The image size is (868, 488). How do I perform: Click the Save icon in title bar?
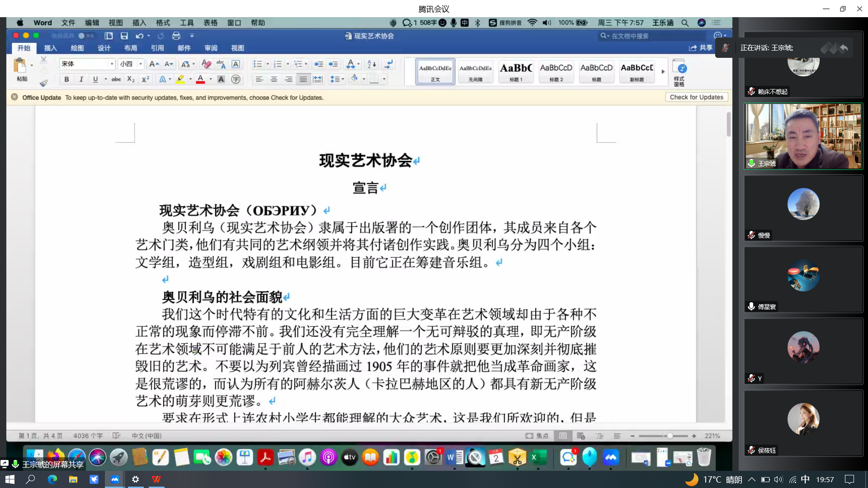coord(124,36)
